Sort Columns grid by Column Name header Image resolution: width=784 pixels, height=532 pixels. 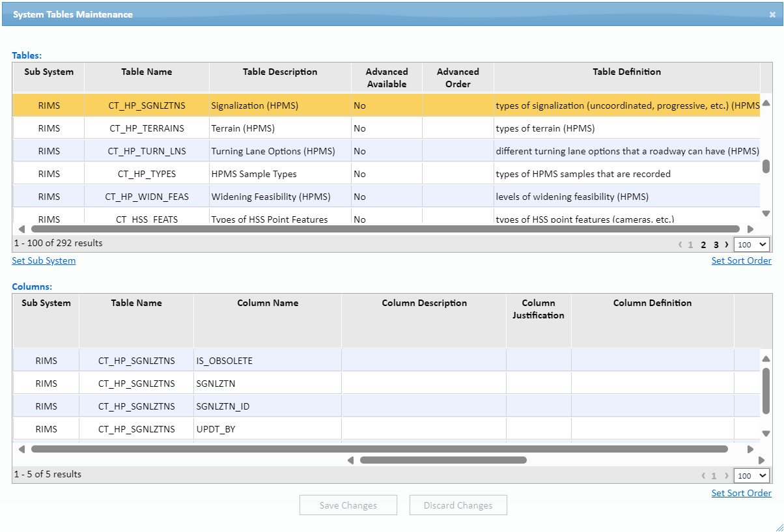(x=268, y=320)
